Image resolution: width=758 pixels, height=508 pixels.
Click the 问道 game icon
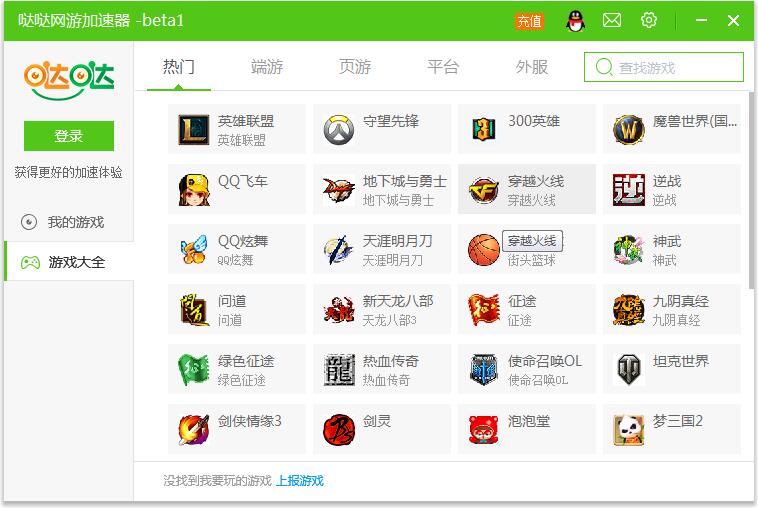194,309
